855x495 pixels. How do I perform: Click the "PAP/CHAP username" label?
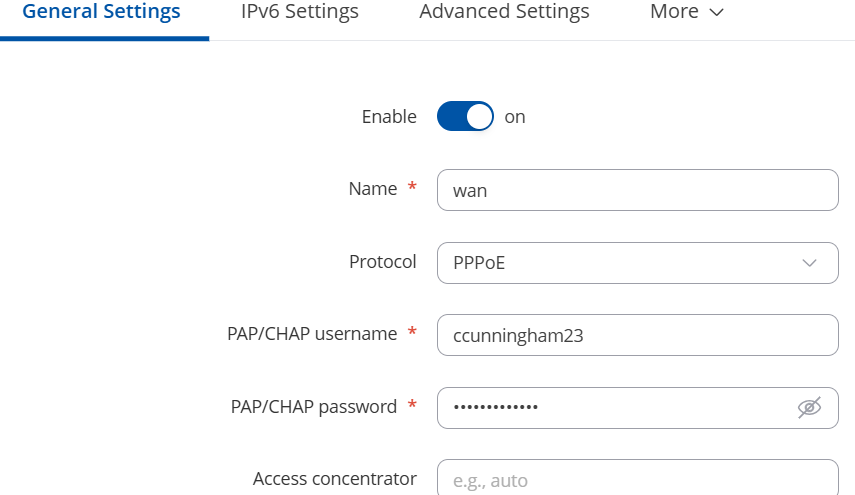point(312,334)
